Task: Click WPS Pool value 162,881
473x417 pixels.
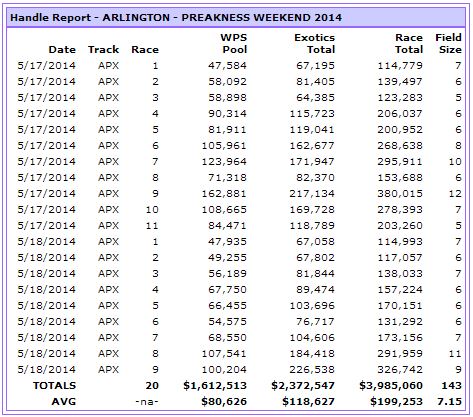Action: pos(224,194)
